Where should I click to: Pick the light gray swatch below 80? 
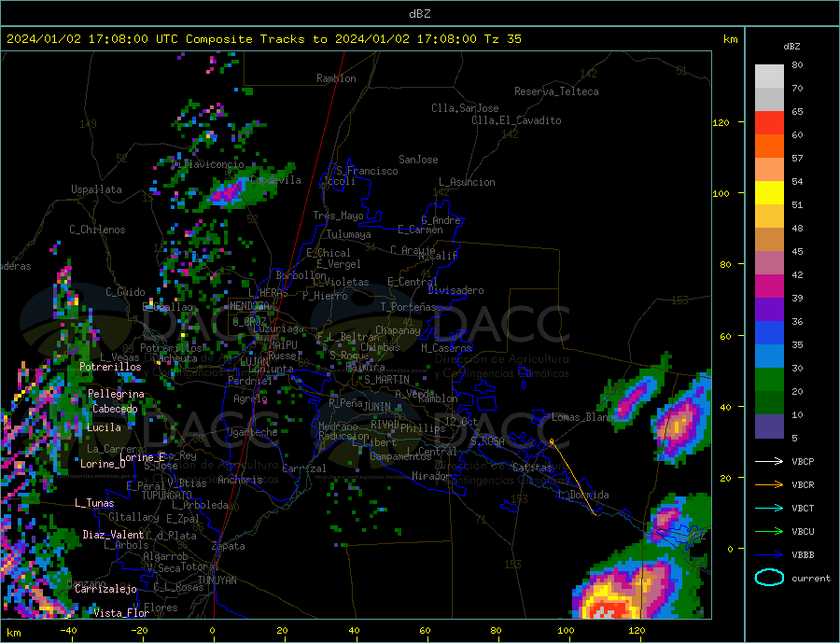pyautogui.click(x=769, y=77)
